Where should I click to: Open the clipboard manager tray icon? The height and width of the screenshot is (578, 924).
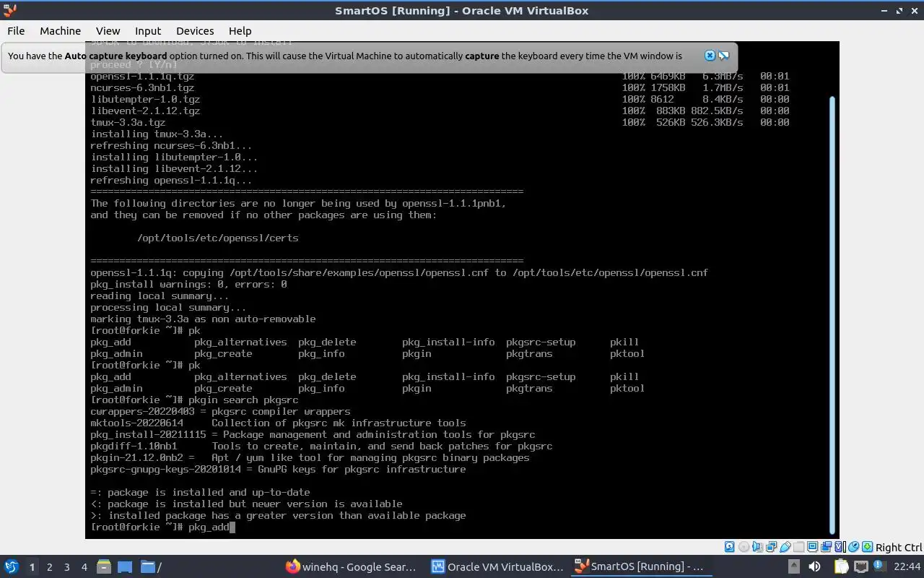click(841, 566)
